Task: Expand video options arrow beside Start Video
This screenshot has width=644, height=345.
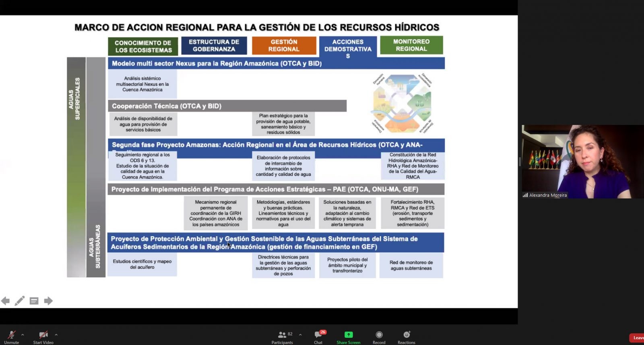Action: pyautogui.click(x=56, y=335)
